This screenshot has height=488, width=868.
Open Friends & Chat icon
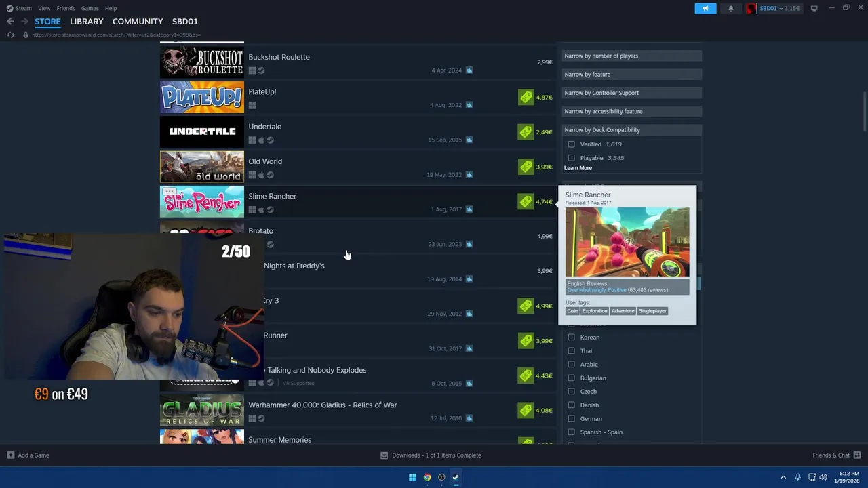857,455
